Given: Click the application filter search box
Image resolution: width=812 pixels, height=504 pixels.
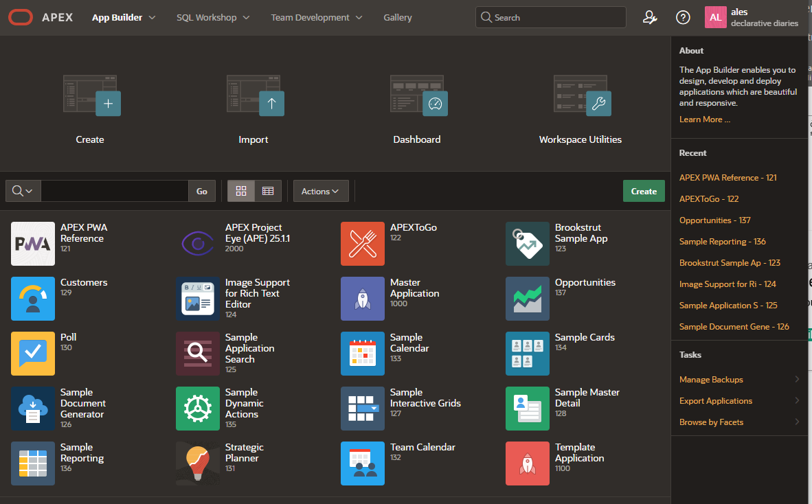Looking at the screenshot, I should pos(115,191).
